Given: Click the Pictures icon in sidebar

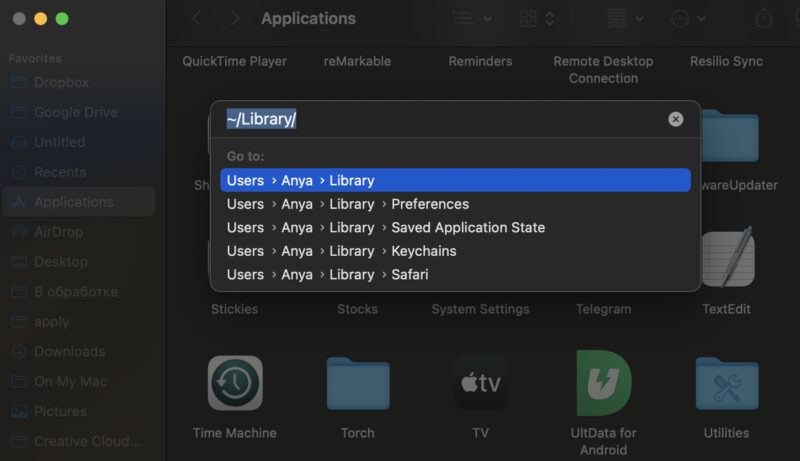Looking at the screenshot, I should tap(19, 412).
